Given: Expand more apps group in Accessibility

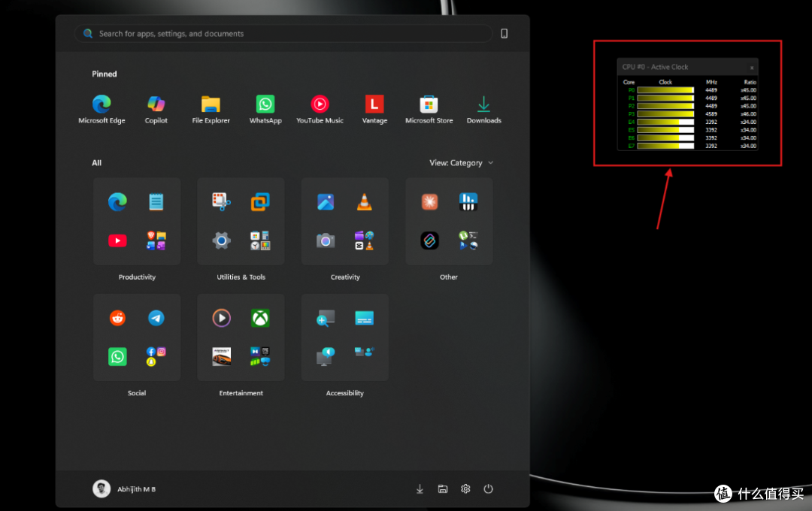Looking at the screenshot, I should (x=364, y=352).
